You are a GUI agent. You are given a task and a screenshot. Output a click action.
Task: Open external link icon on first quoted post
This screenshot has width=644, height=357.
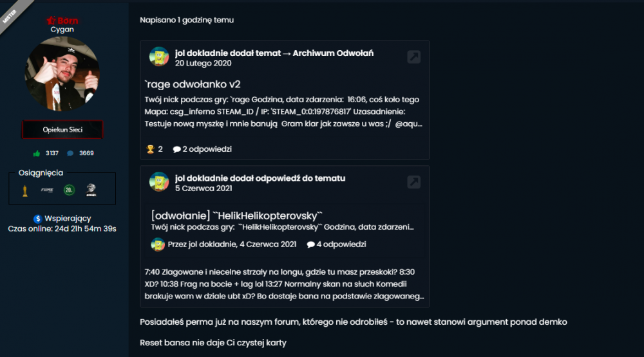[413, 57]
